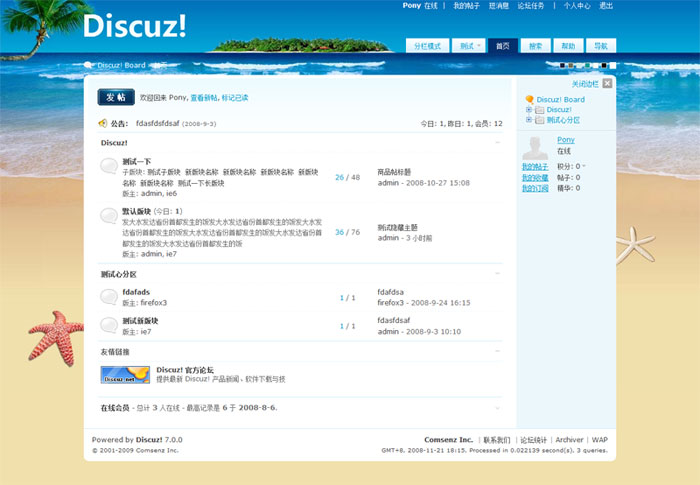Click Discuz! Board in the breadcrumb
This screenshot has width=700, height=485.
coord(121,65)
